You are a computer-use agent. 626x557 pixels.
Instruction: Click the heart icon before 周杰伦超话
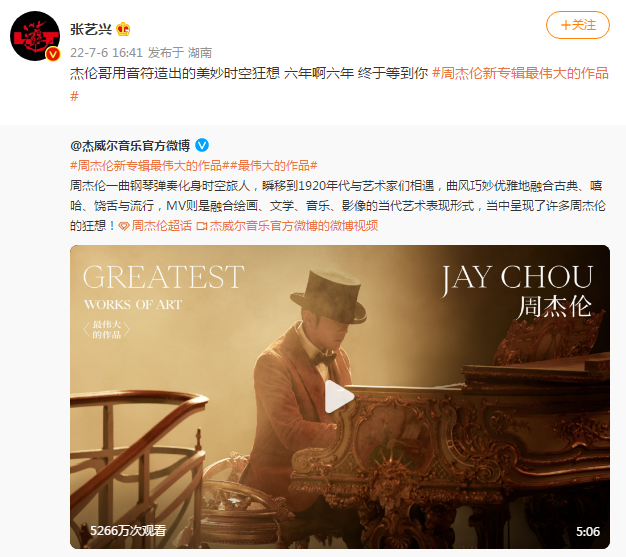[124, 226]
